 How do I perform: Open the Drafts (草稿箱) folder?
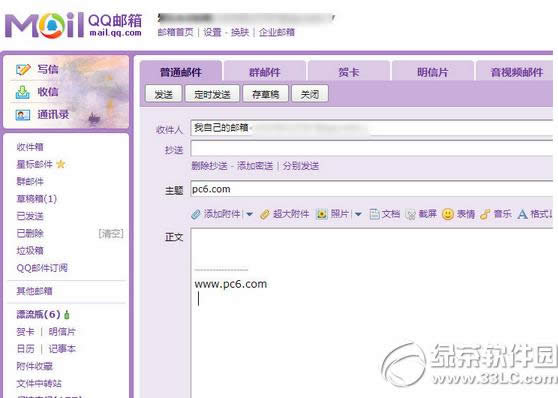[37, 199]
